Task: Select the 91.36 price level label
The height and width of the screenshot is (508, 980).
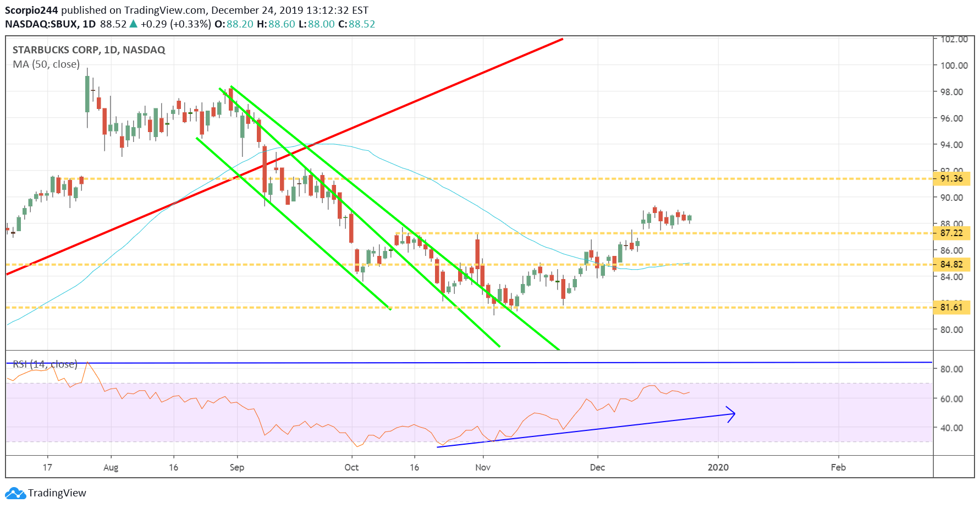Action: coord(952,178)
